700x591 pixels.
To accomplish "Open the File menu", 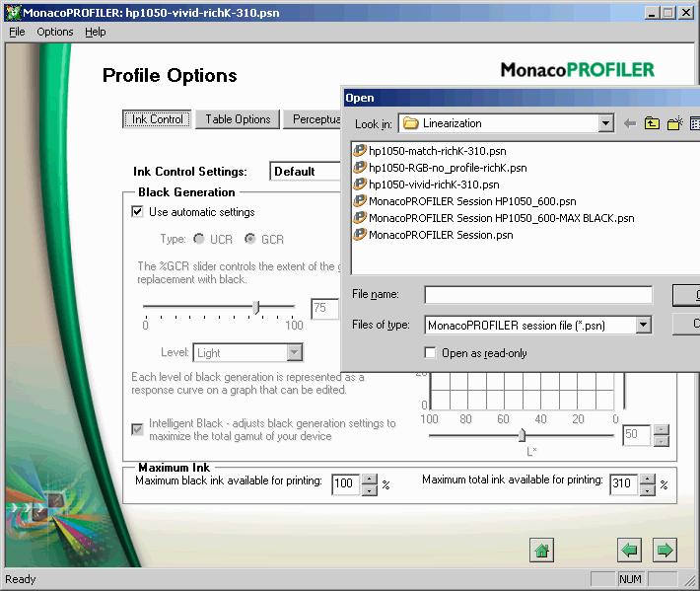I will click(17, 32).
